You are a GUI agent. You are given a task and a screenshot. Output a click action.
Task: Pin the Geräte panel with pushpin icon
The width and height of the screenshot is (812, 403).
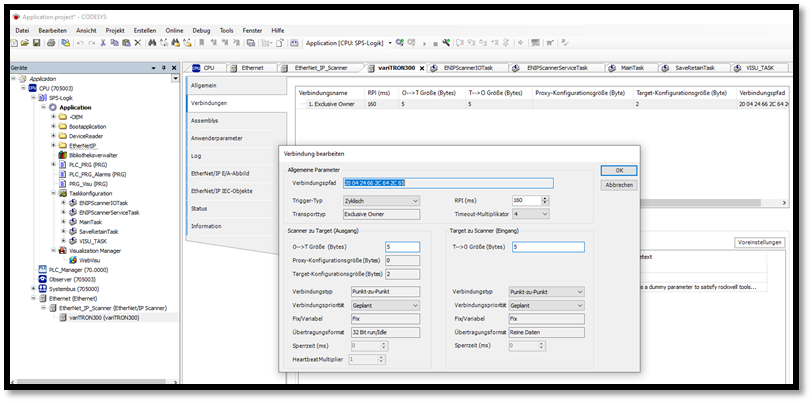165,67
